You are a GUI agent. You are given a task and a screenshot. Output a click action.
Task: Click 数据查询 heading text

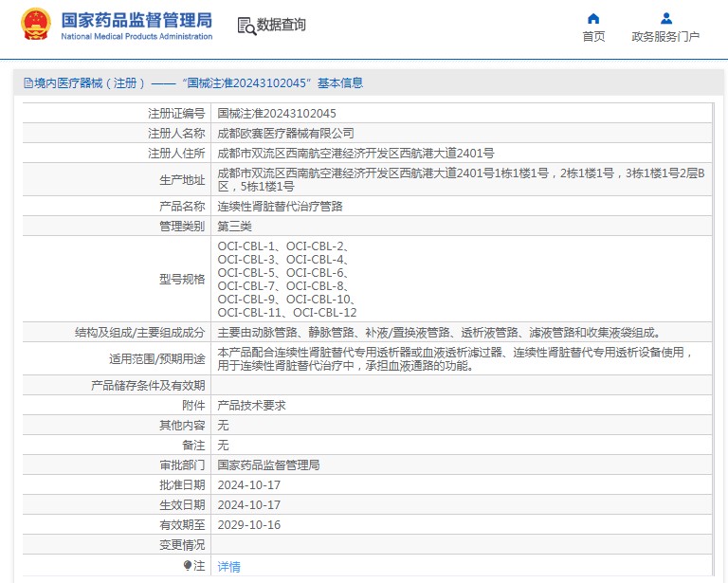pos(282,25)
